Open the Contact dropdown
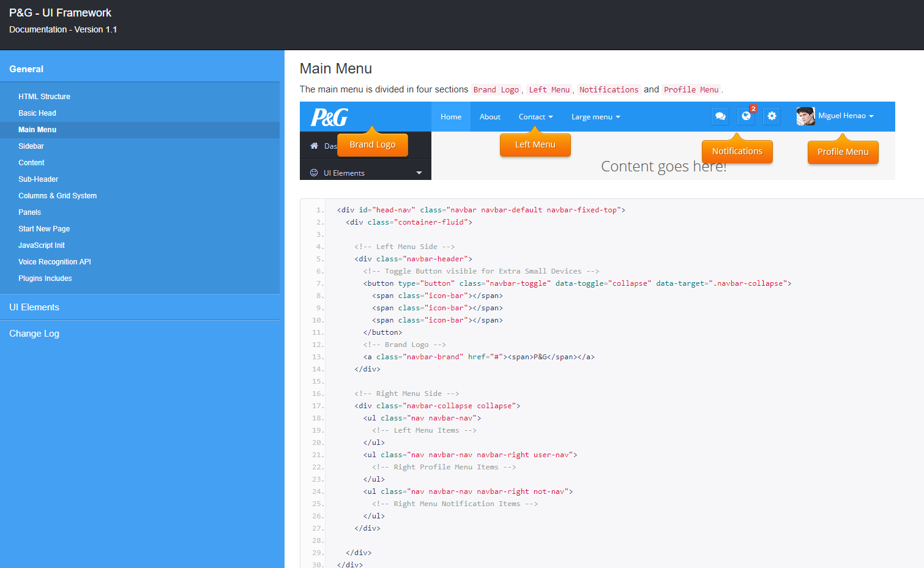The width and height of the screenshot is (924, 568). [x=535, y=116]
